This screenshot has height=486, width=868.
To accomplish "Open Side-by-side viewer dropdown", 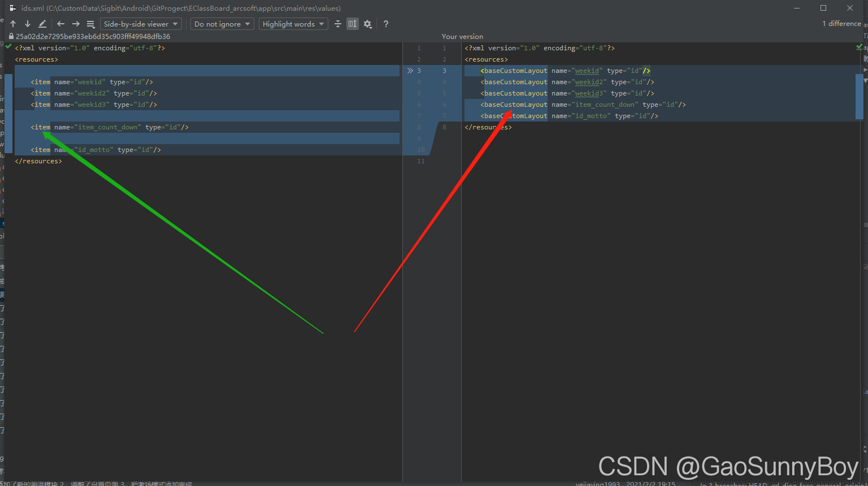I will coord(141,24).
